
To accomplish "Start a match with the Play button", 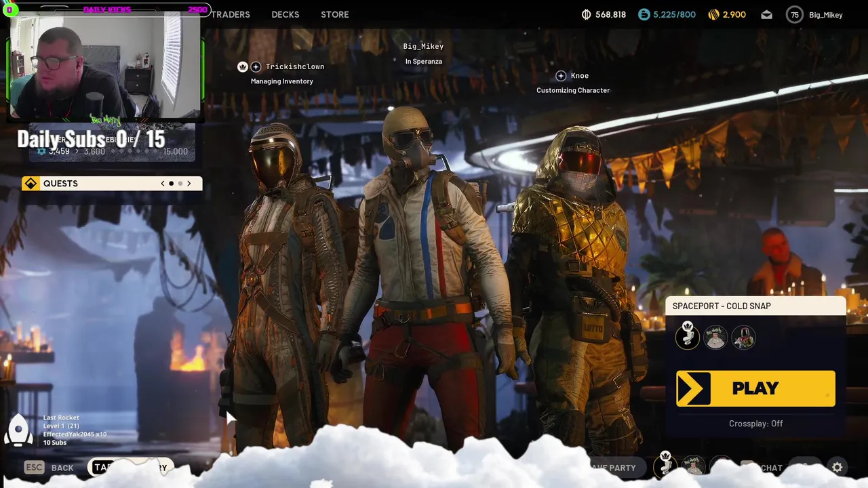I will [x=755, y=388].
